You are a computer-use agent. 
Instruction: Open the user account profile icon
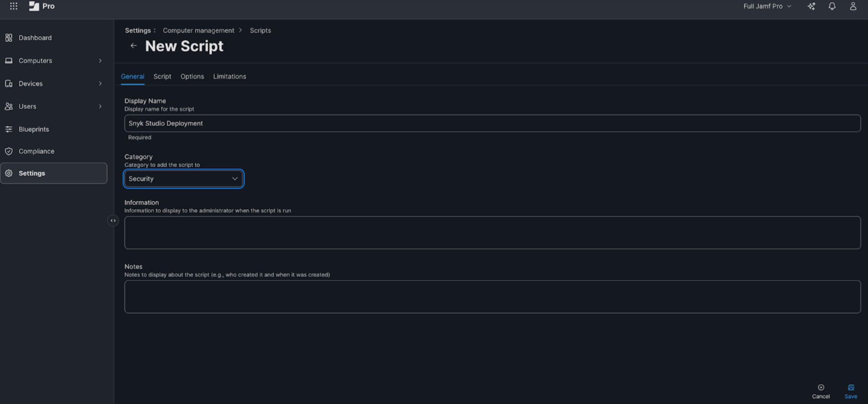(853, 6)
